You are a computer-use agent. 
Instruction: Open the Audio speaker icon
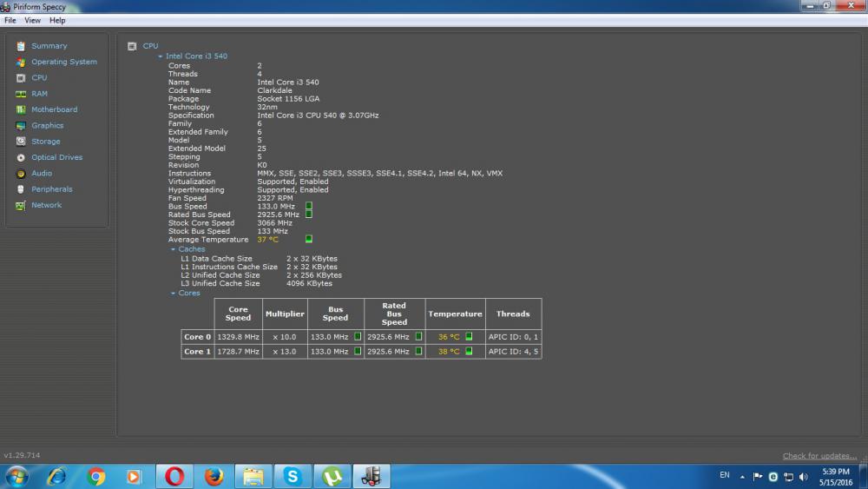coord(21,174)
